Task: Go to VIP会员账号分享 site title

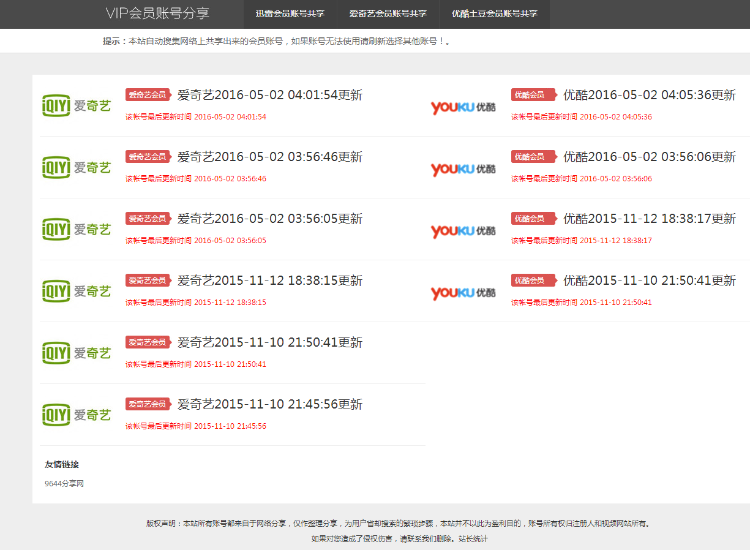Action: (x=157, y=13)
